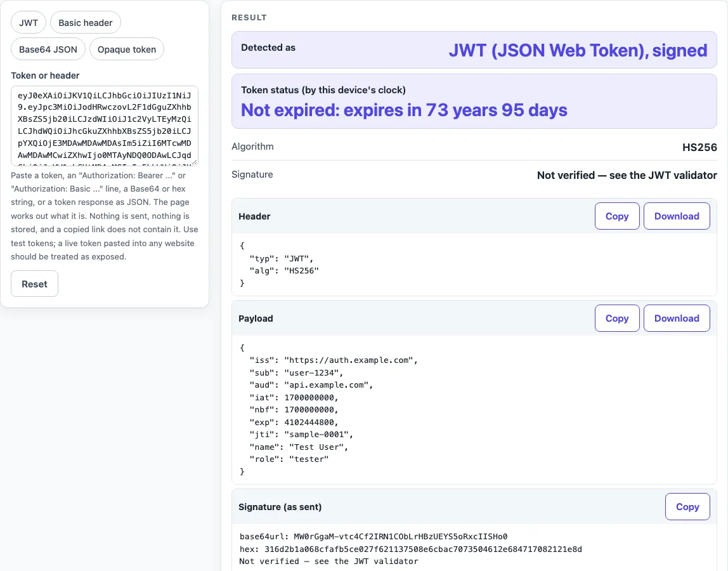This screenshot has height=571, width=728.
Task: Click the "role": "tester" line
Action: click(289, 459)
